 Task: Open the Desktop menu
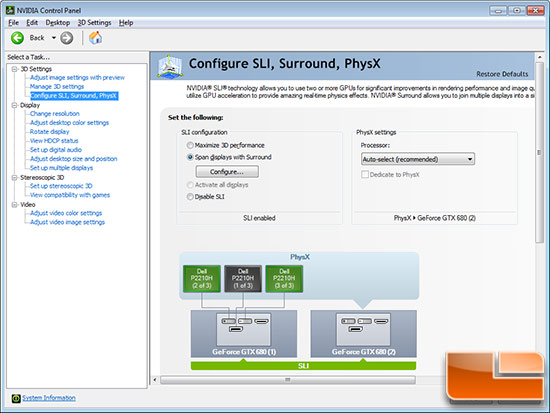coord(58,23)
